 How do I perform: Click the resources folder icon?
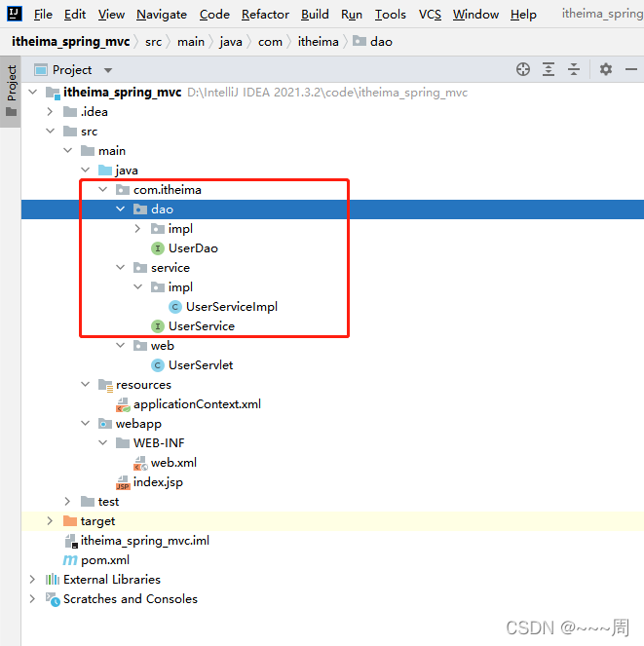click(x=105, y=385)
